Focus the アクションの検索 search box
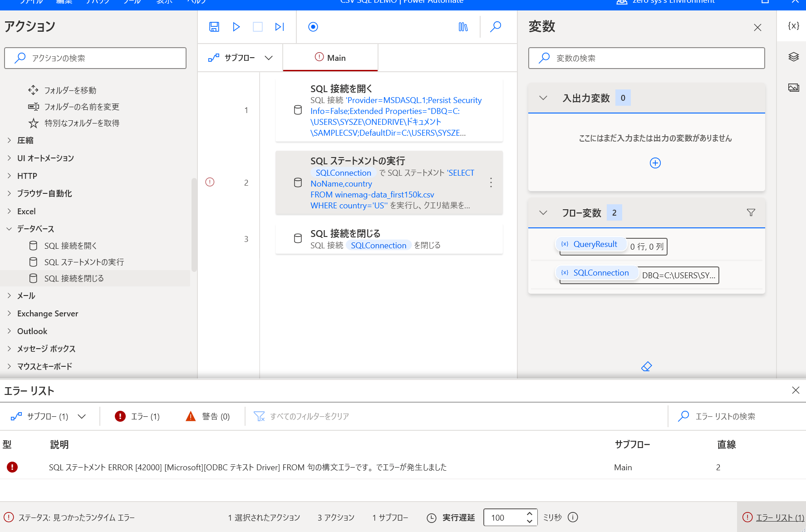806x532 pixels. pos(95,58)
